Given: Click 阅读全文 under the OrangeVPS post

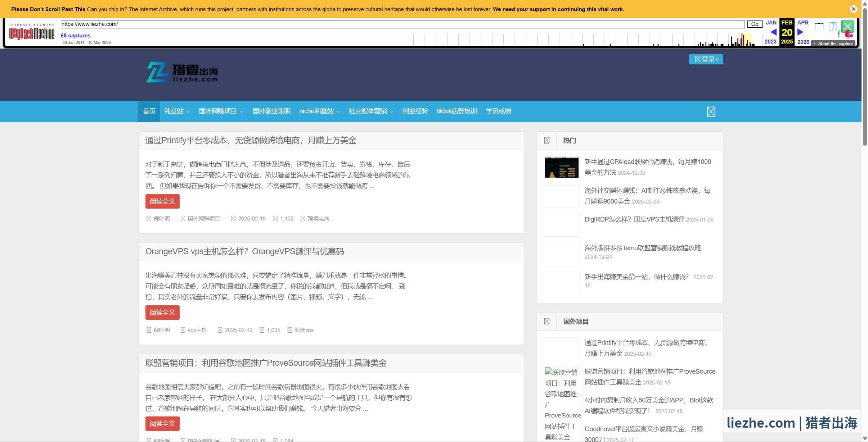Looking at the screenshot, I should (162, 313).
